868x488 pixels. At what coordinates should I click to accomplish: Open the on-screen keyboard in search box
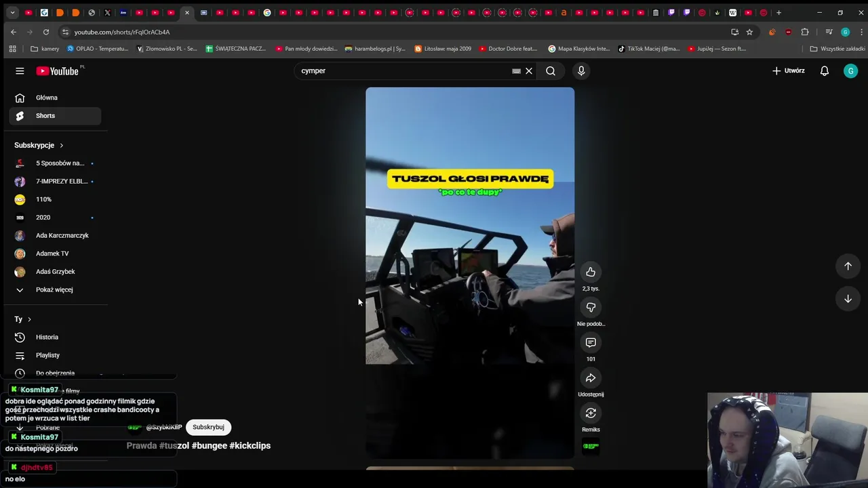pyautogui.click(x=516, y=70)
